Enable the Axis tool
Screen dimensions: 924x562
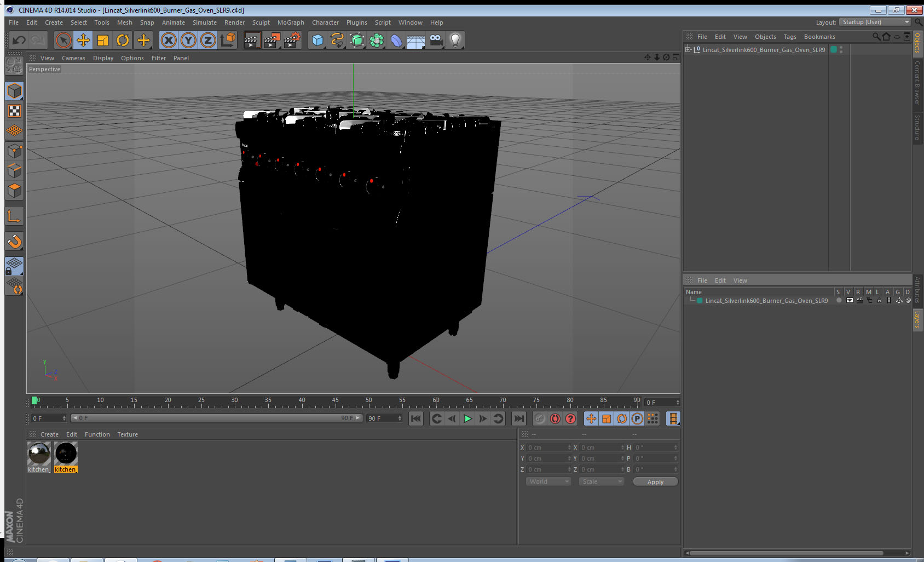pos(14,216)
